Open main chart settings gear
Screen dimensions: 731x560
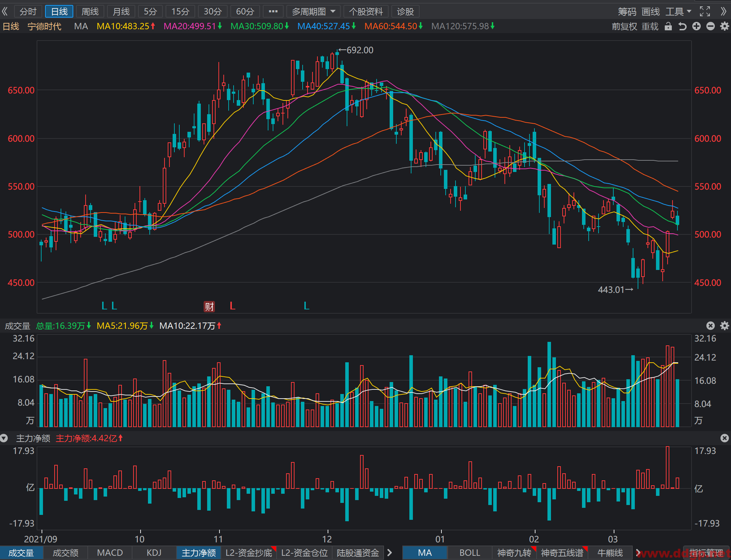pos(724,26)
